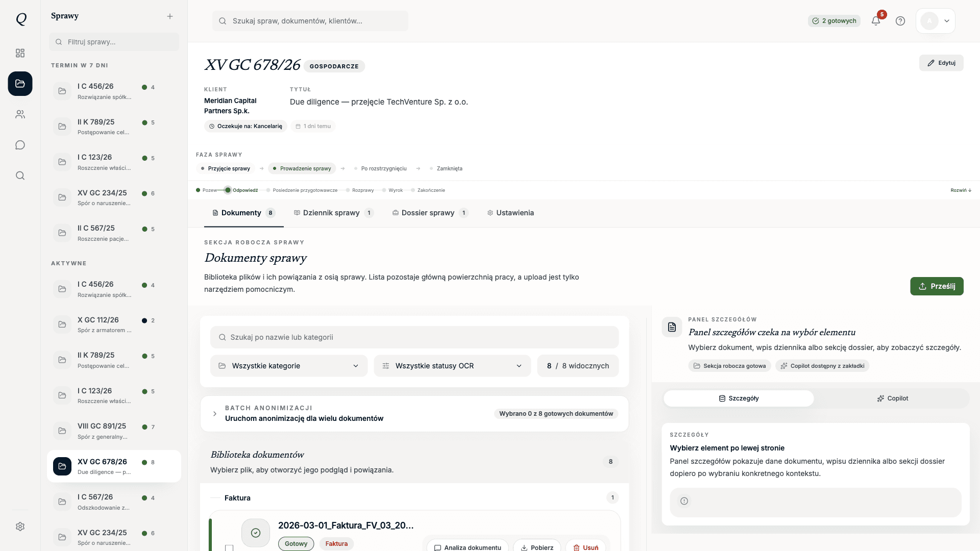Switch to the 'Dziennik sprawy' tab

tap(331, 213)
